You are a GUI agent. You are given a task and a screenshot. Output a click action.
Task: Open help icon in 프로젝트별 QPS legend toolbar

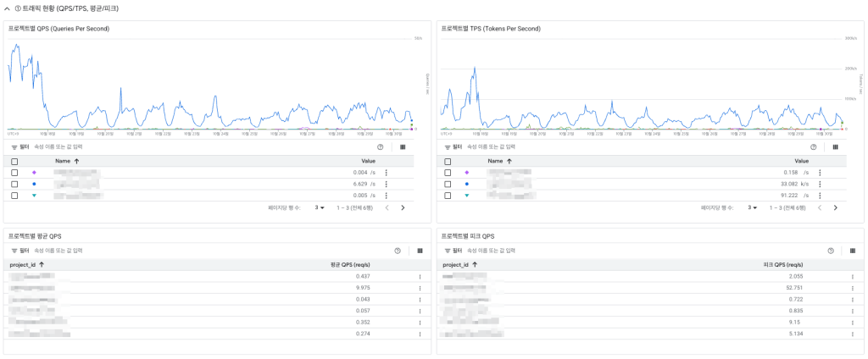(x=381, y=147)
